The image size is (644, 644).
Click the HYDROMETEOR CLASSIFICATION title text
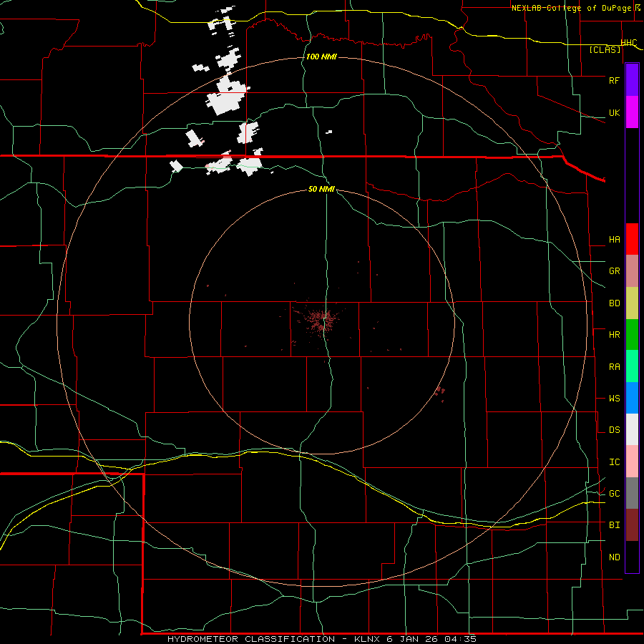pyautogui.click(x=251, y=639)
